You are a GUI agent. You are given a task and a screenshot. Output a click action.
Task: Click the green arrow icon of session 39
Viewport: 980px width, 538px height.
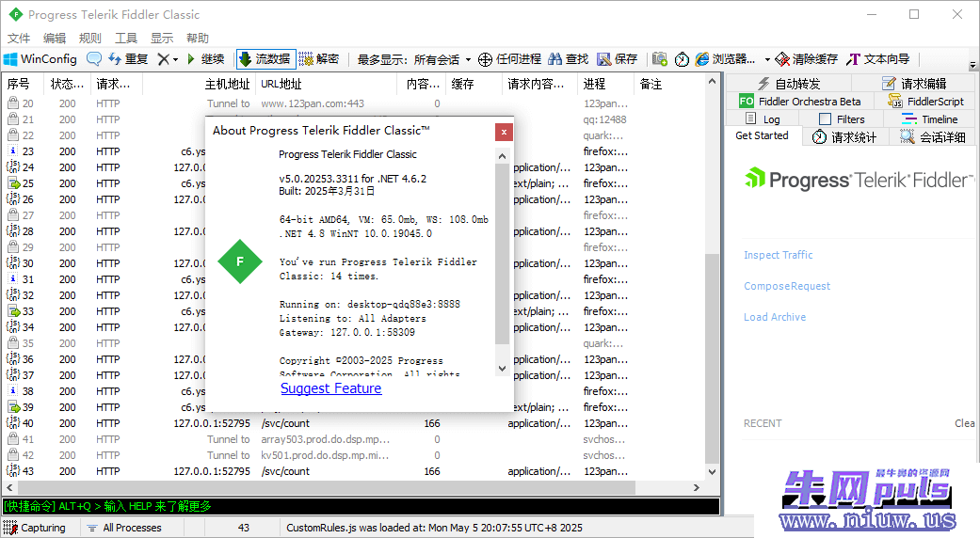13,407
